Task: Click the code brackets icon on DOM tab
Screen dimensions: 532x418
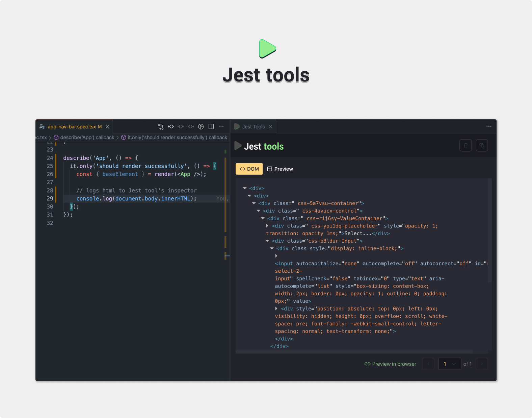Action: coord(242,169)
